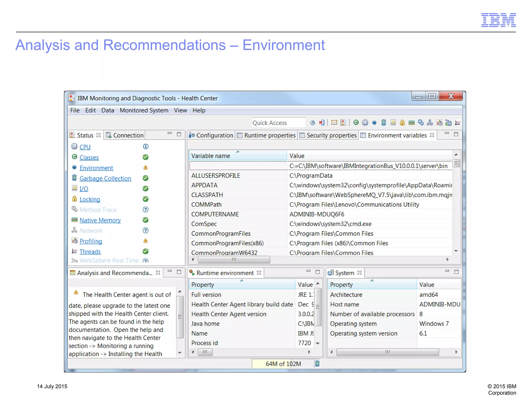This screenshot has width=532, height=399.
Task: Run garbage collector from heap status trash icon
Action: (x=317, y=363)
